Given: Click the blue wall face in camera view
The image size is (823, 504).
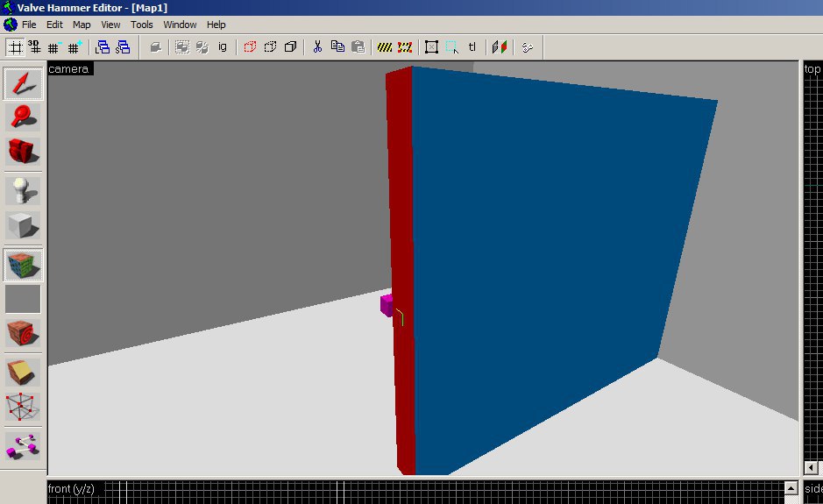Looking at the screenshot, I should click(546, 252).
